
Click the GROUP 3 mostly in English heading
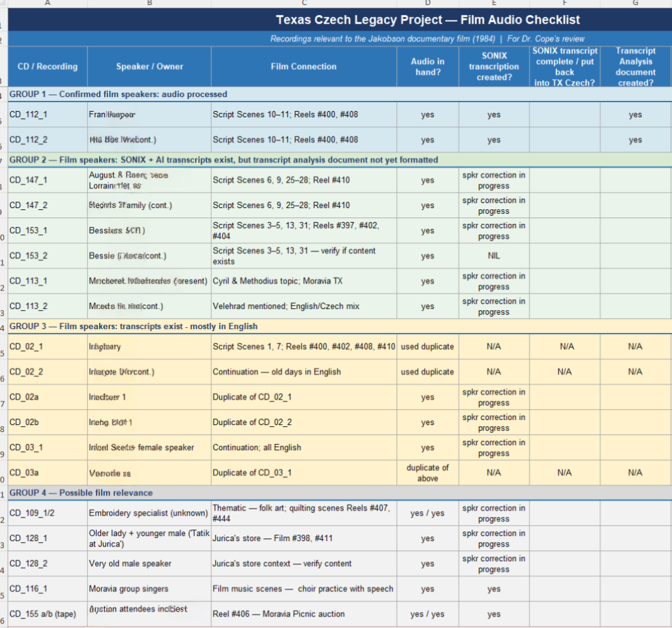click(340, 327)
